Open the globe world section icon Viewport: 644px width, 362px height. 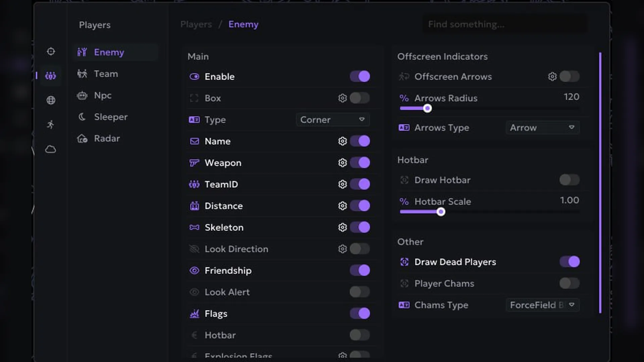51,100
